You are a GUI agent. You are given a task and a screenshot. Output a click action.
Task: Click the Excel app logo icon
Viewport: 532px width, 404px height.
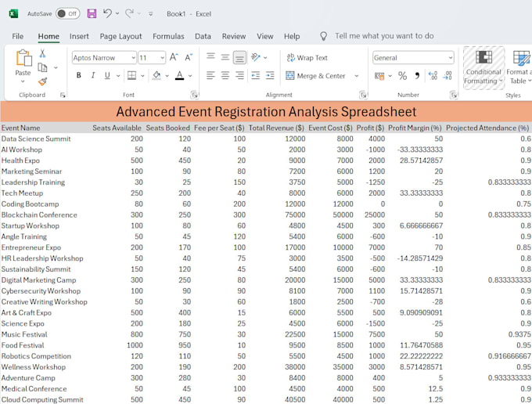[x=13, y=13]
